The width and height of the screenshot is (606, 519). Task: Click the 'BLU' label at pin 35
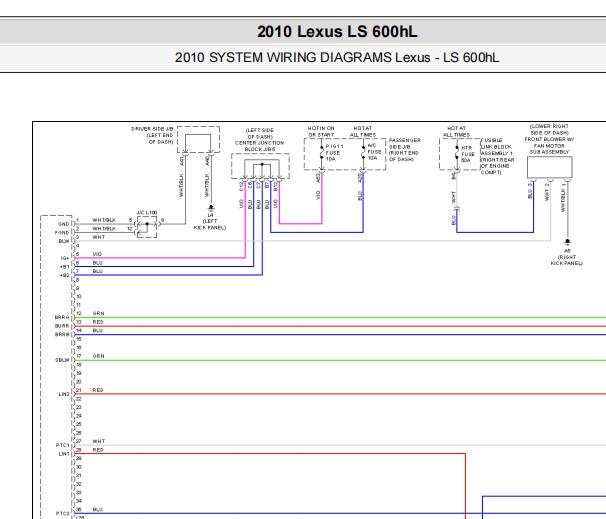98,509
